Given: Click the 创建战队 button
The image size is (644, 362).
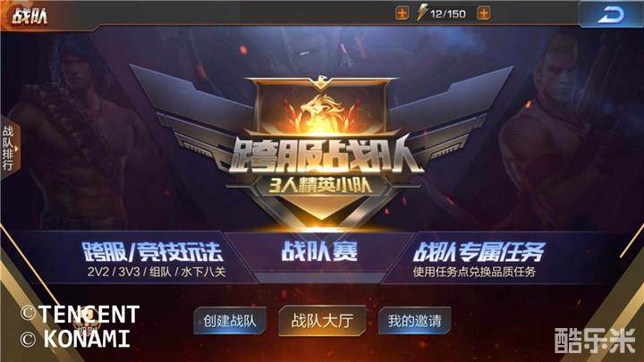Looking at the screenshot, I should [230, 321].
